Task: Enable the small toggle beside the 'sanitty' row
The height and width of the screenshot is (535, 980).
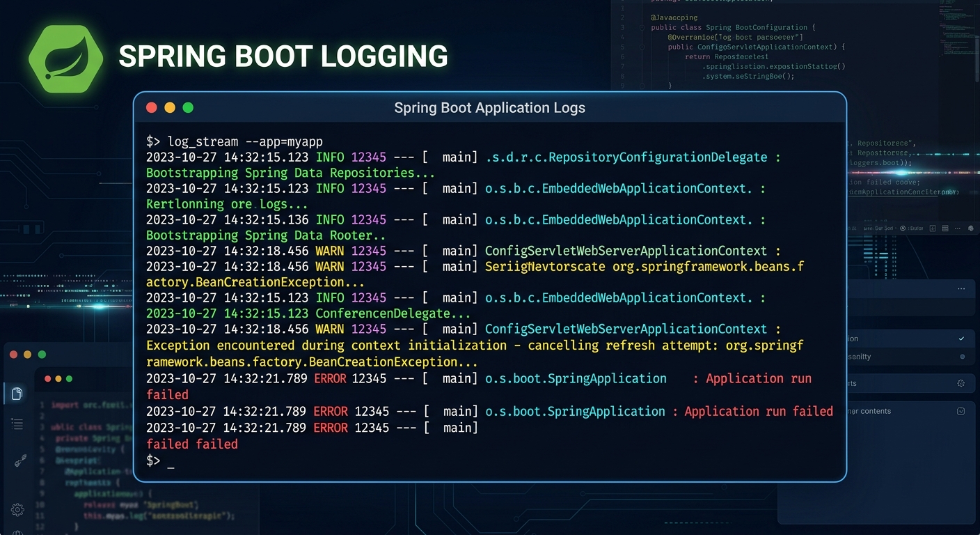Action: tap(963, 357)
